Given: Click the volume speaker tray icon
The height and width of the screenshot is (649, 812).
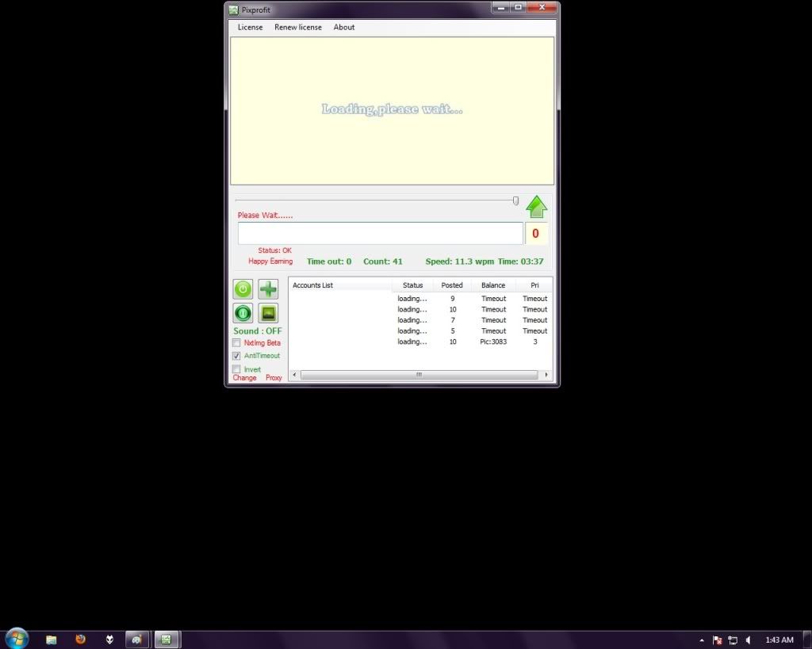Looking at the screenshot, I should point(748,639).
